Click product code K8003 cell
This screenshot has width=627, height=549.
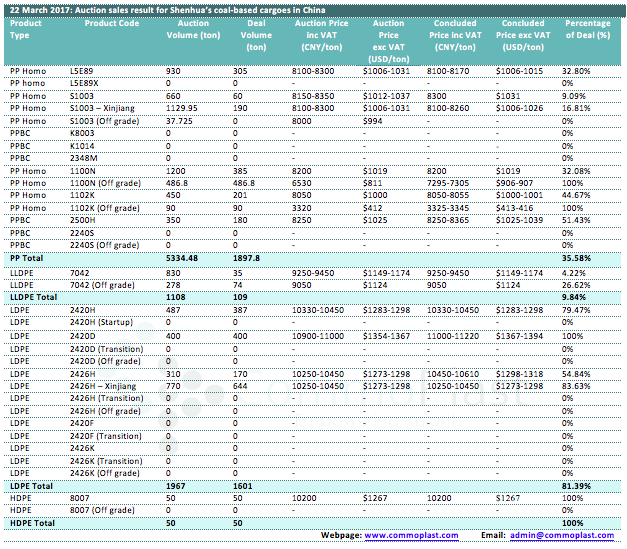83,132
